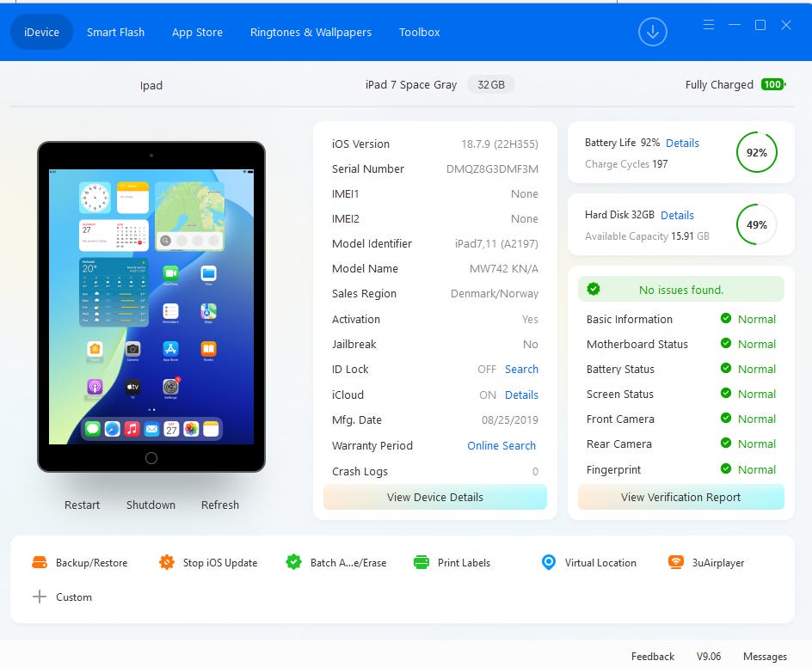Click the Crash Logs count 0

tap(535, 471)
